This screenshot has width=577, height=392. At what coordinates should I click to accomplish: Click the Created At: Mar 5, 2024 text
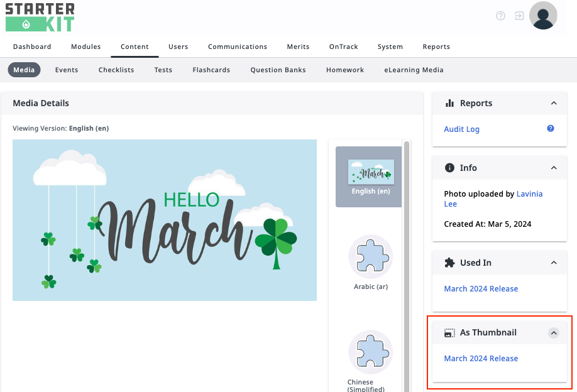coord(487,224)
